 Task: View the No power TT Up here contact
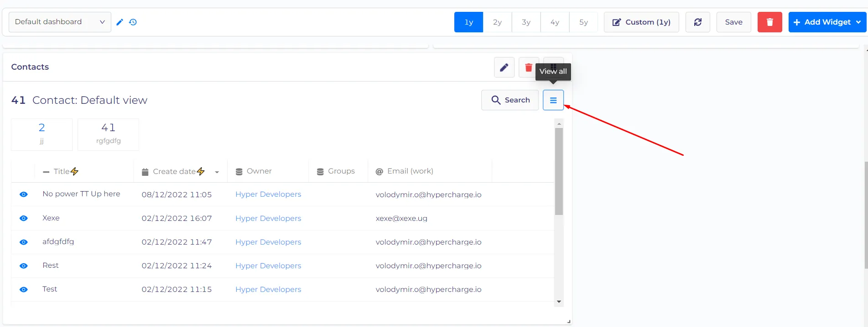24,194
